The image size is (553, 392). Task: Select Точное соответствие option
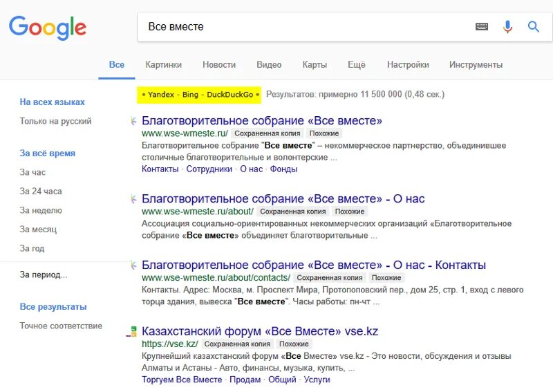pos(61,326)
